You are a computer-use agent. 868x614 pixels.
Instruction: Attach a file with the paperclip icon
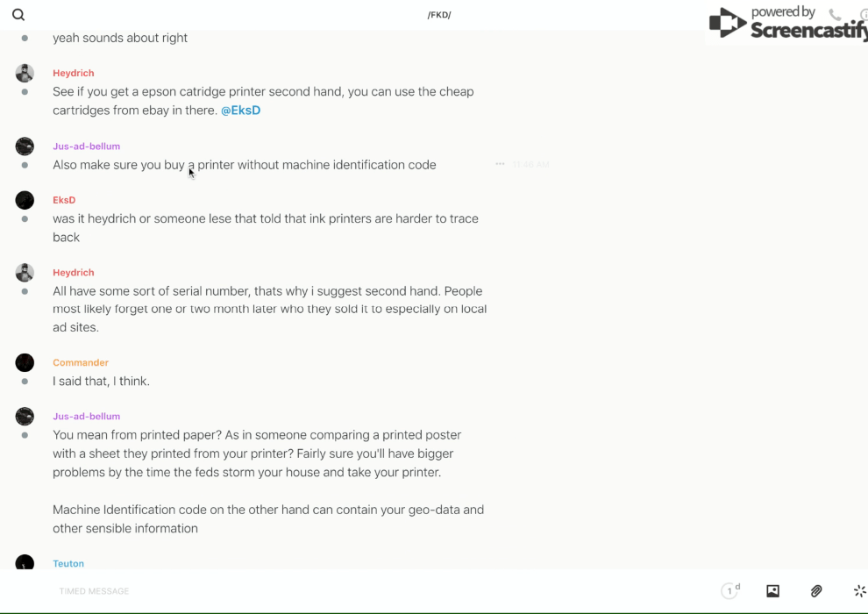[816, 591]
